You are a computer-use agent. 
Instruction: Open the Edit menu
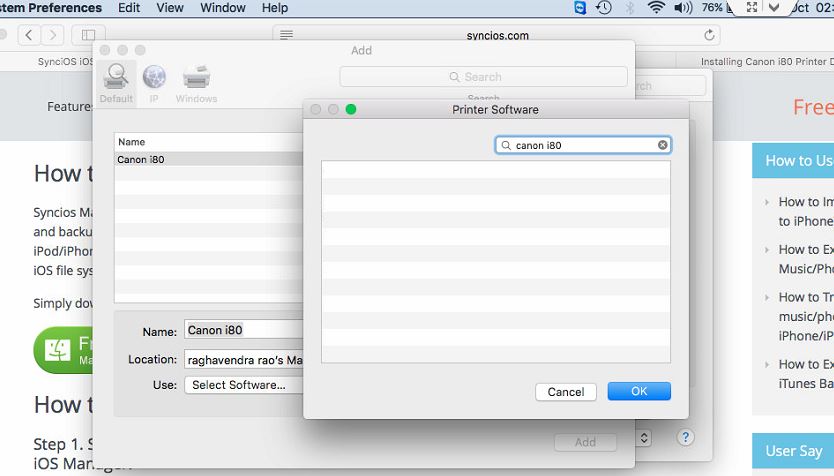[129, 8]
